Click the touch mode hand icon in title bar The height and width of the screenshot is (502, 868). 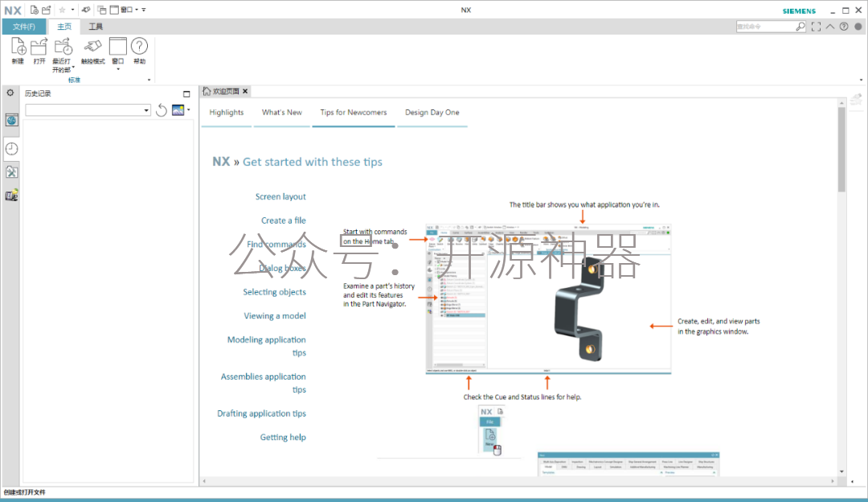[86, 10]
